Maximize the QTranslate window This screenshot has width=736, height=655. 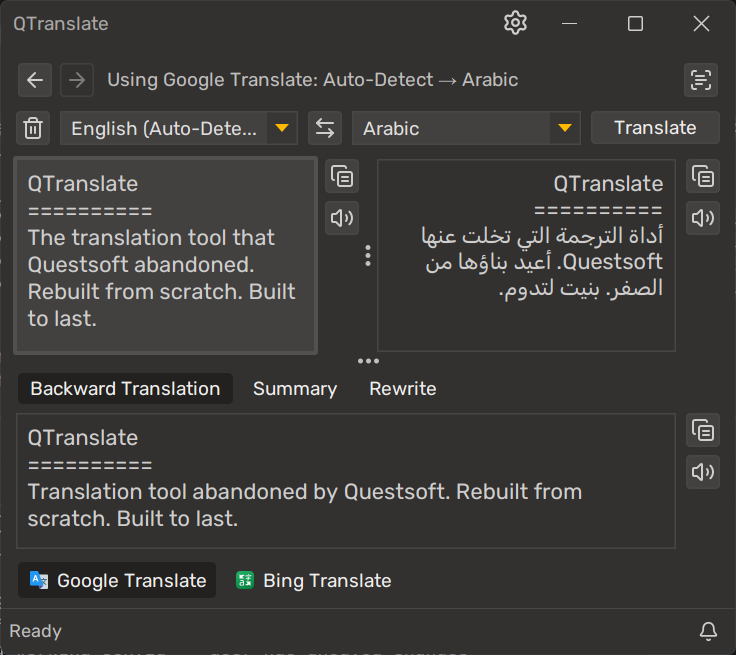pyautogui.click(x=636, y=23)
